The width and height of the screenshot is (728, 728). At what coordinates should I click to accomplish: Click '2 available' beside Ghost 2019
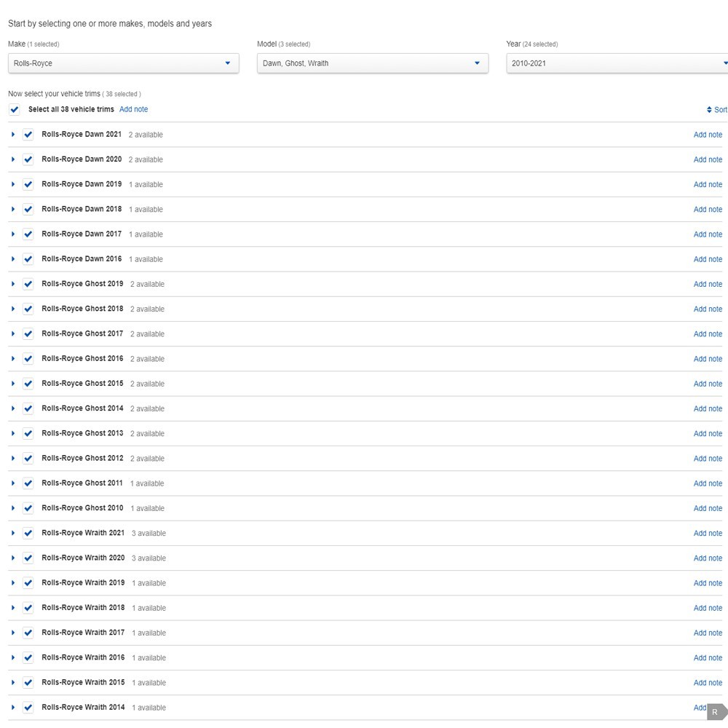click(147, 284)
